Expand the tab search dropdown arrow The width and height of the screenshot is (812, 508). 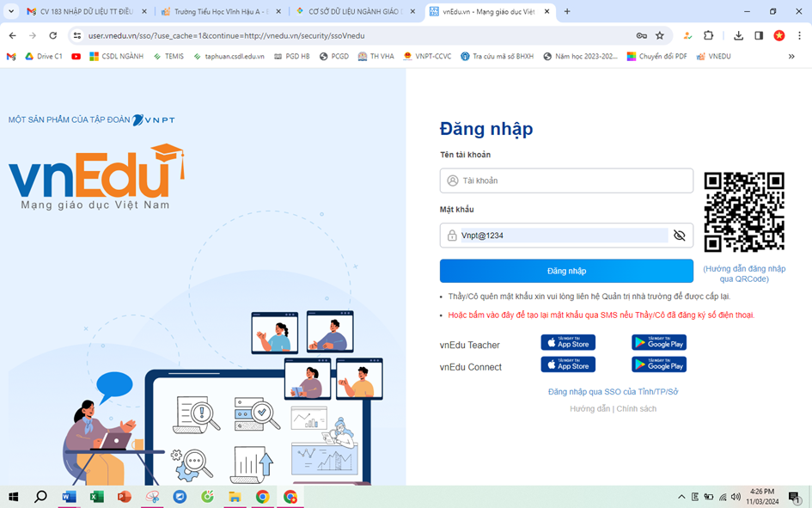coord(11,11)
